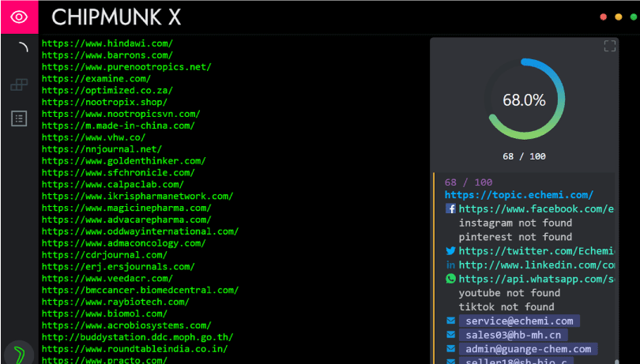Click https://www.nootropicsvn.com/ in list
The width and height of the screenshot is (640, 364).
tap(121, 114)
